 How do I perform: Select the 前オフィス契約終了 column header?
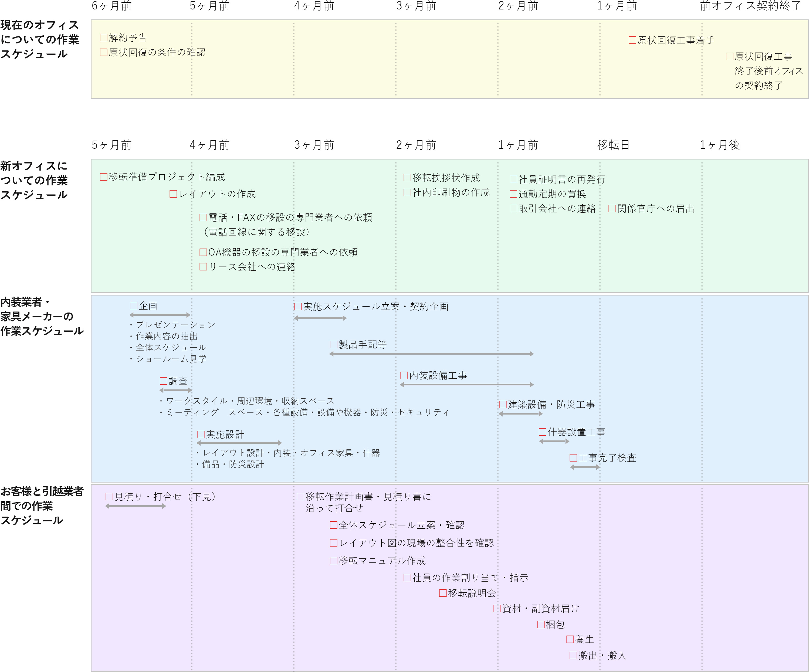(x=751, y=6)
